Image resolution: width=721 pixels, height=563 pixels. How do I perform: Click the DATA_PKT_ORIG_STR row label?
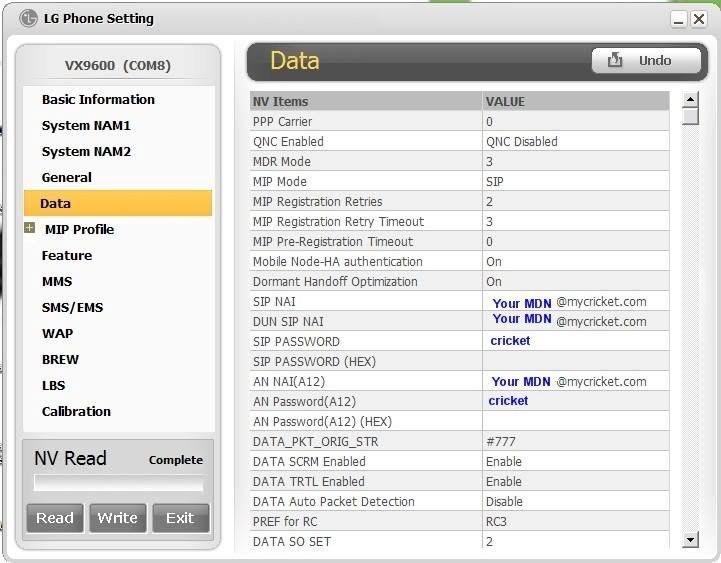pyautogui.click(x=315, y=441)
